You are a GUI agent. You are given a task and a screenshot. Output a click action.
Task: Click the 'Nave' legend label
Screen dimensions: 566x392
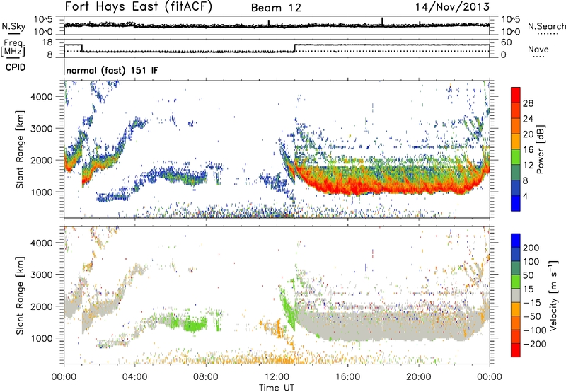(538, 49)
